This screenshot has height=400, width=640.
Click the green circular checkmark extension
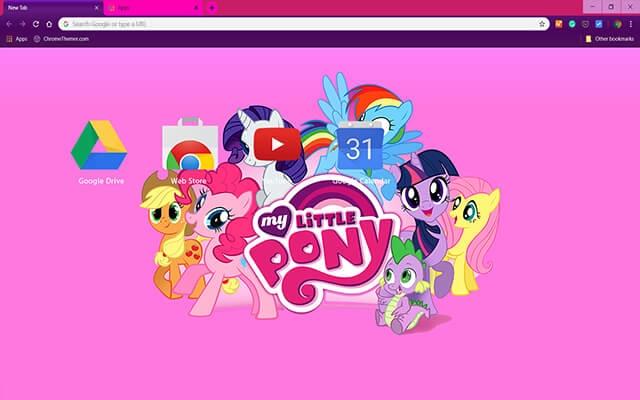572,24
